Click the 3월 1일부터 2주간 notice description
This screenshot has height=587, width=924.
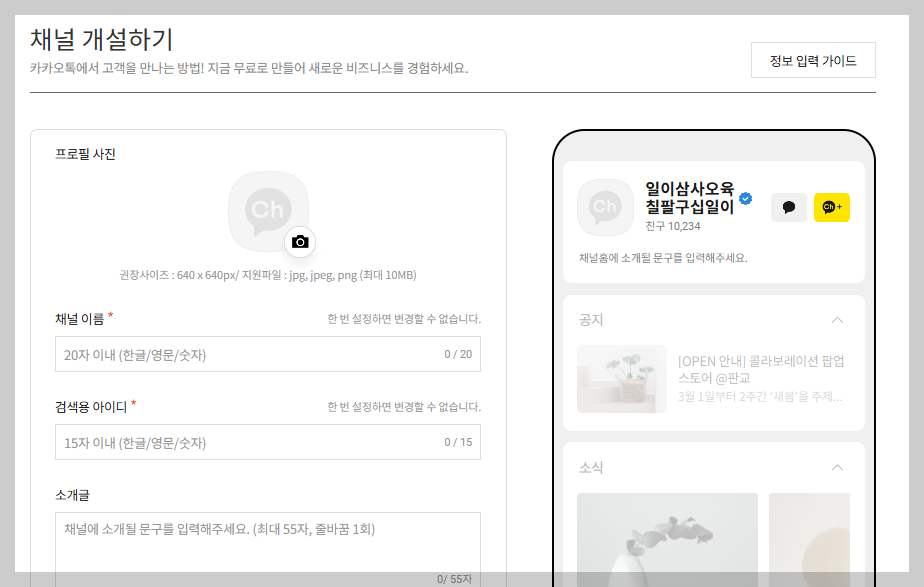(760, 397)
